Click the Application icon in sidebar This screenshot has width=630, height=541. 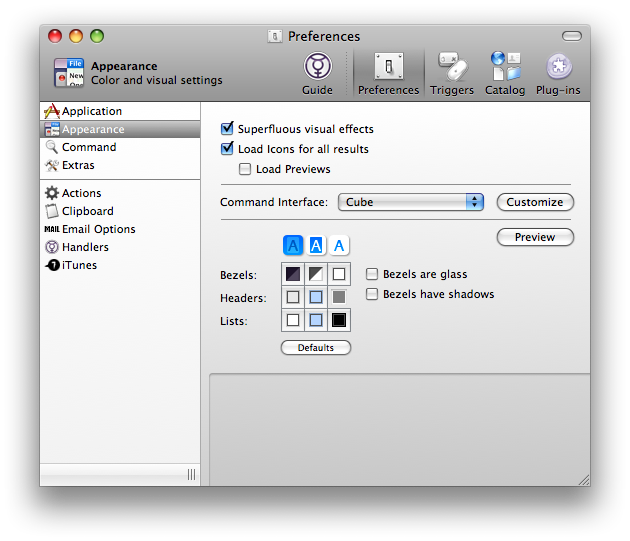[52, 111]
